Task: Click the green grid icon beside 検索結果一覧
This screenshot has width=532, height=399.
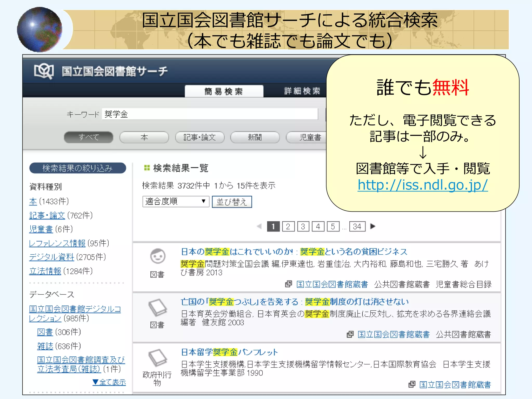Action: click(147, 168)
